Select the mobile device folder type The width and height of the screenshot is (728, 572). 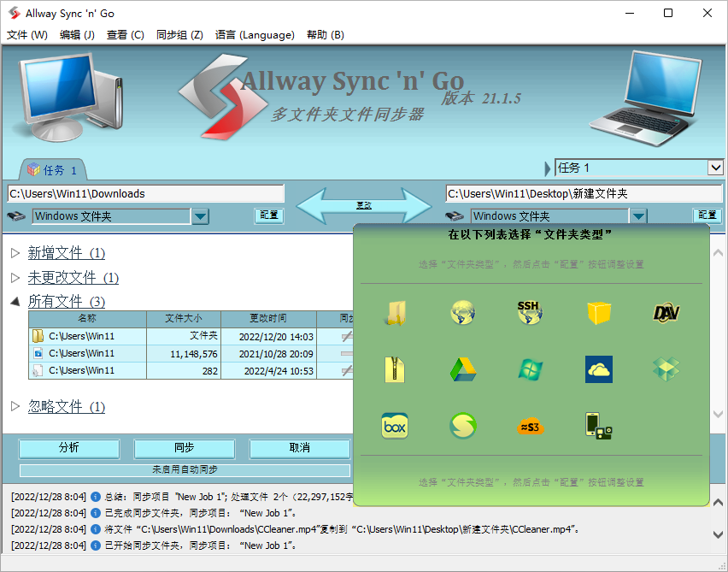point(598,426)
